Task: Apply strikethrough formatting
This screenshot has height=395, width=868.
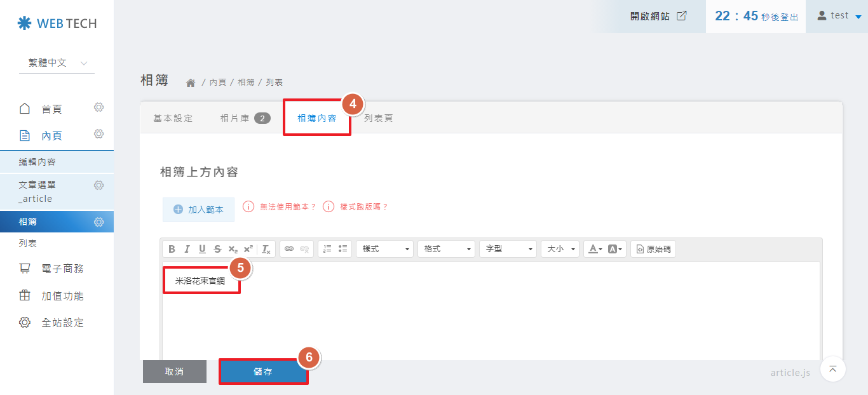Action: coord(218,249)
